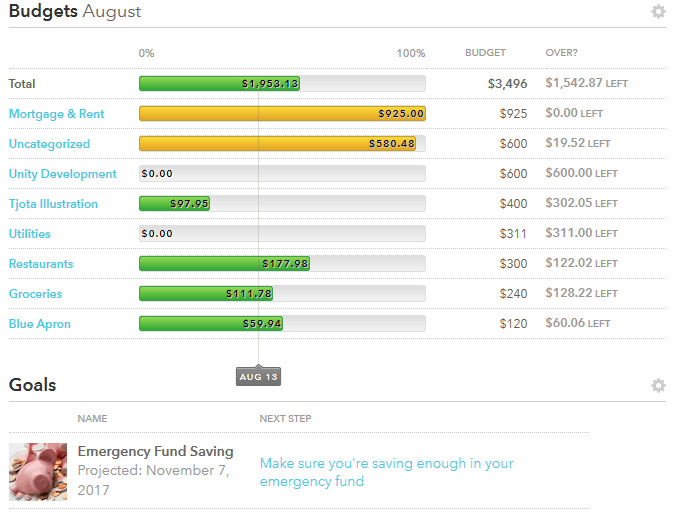The height and width of the screenshot is (528, 687).
Task: Click the Emergency Fund Saving goal name
Action: click(155, 451)
